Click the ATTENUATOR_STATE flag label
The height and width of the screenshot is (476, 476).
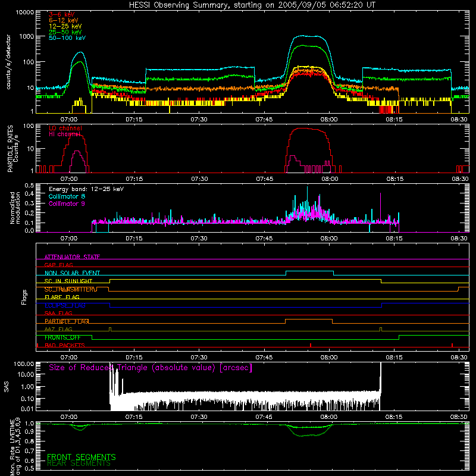click(72, 257)
